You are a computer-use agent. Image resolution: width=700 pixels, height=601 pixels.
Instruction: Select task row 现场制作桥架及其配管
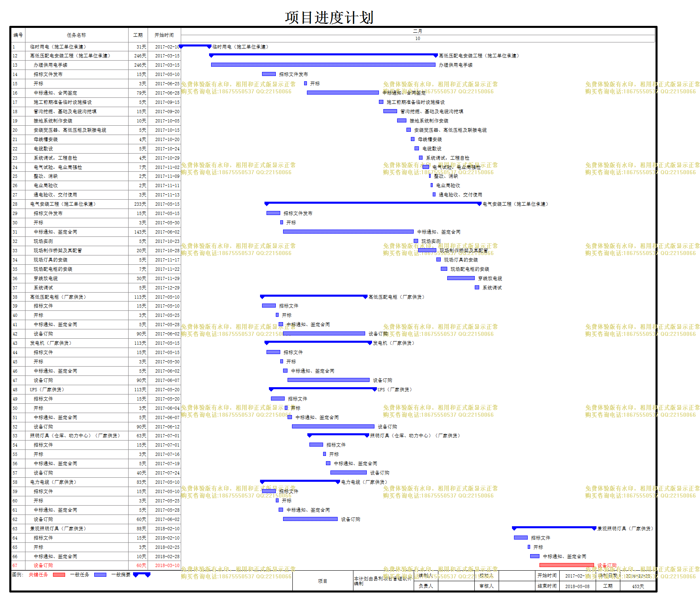click(x=96, y=251)
